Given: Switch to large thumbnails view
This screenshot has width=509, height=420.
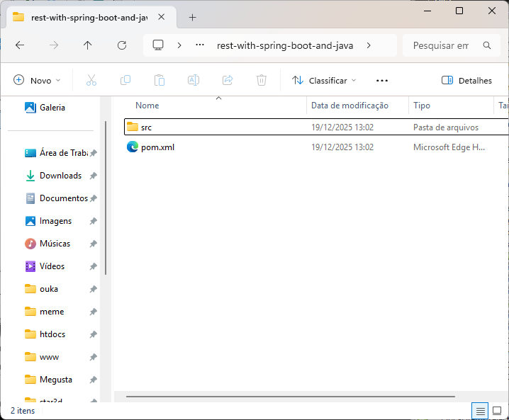Looking at the screenshot, I should point(497,411).
